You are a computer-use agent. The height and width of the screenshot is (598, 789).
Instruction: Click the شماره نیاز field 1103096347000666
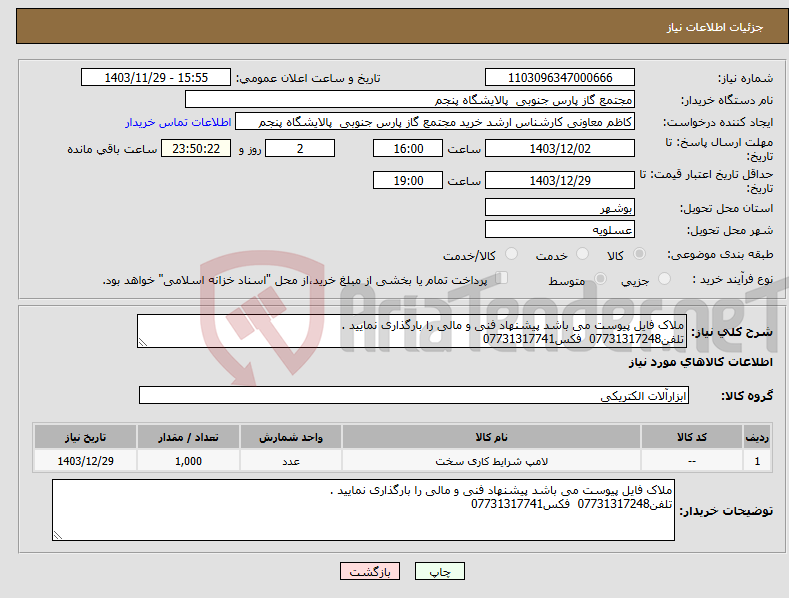pos(560,78)
